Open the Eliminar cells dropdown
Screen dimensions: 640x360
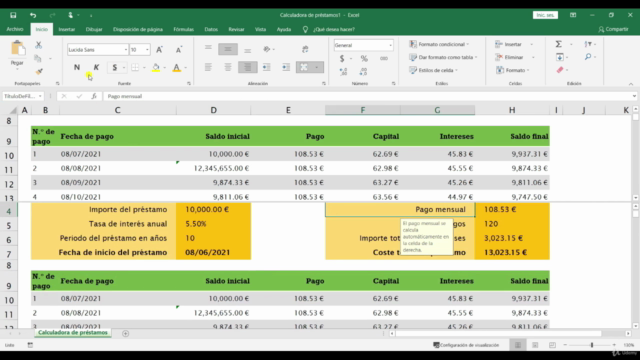tap(533, 57)
